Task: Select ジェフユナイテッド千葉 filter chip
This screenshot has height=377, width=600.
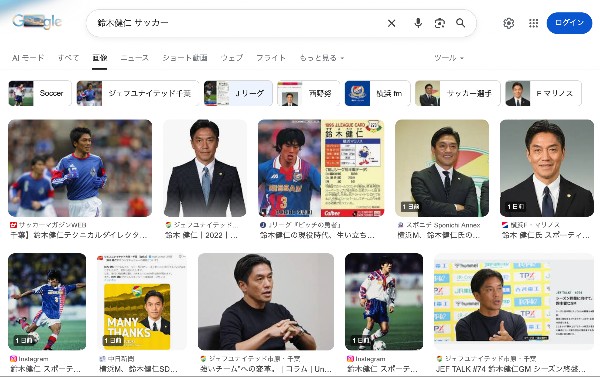Action: pyautogui.click(x=138, y=93)
